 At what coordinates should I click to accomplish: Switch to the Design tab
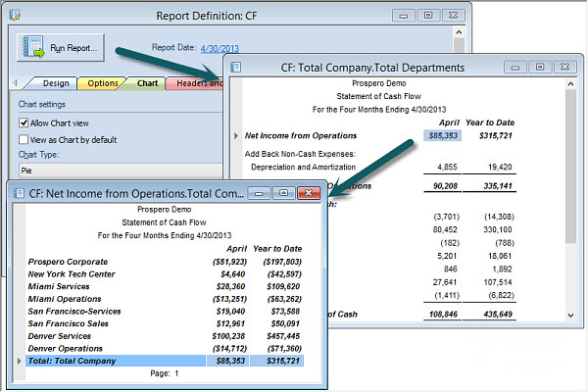(x=55, y=83)
